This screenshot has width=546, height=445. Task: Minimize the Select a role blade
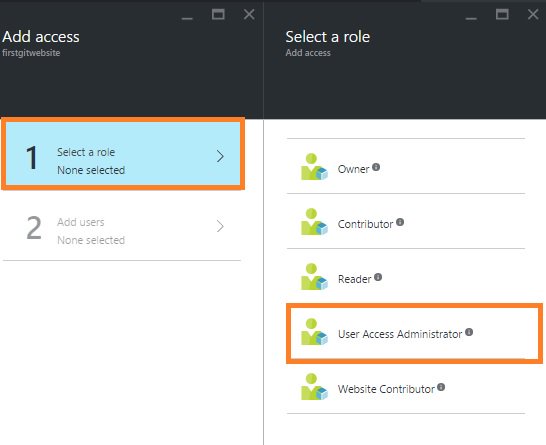(471, 17)
